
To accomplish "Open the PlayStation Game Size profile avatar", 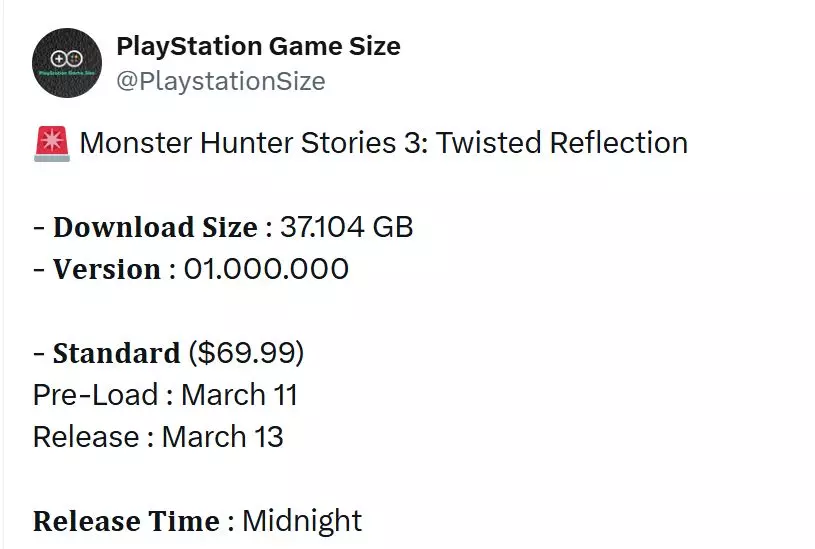I will coord(67,63).
